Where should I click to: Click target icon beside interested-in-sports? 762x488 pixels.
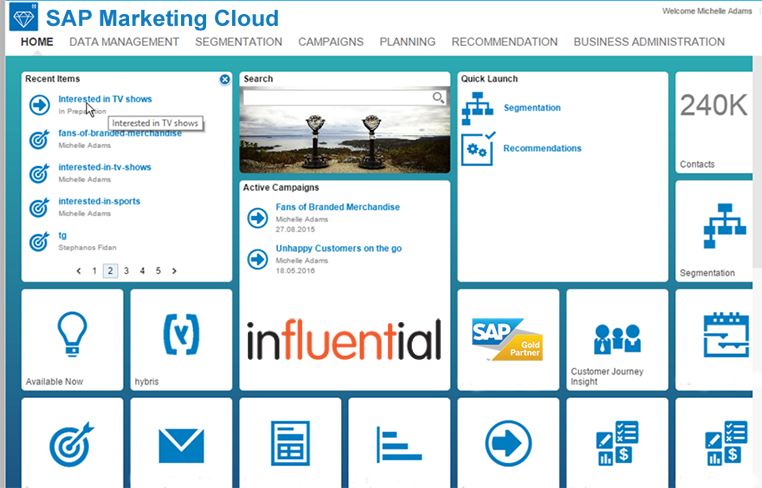[39, 207]
